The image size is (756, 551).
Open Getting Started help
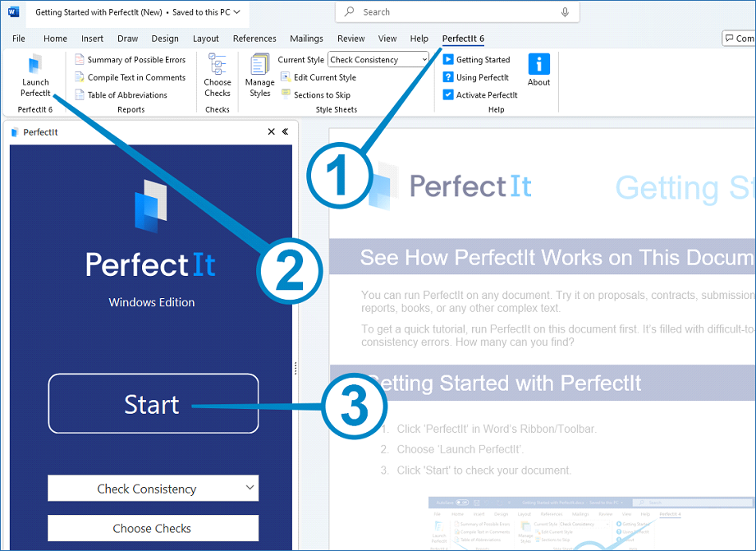pos(476,59)
